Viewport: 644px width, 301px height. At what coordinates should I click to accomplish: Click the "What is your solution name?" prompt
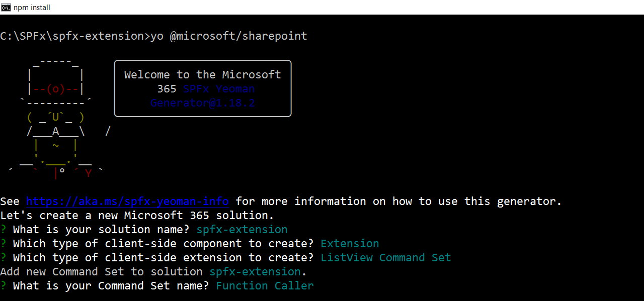pos(101,230)
